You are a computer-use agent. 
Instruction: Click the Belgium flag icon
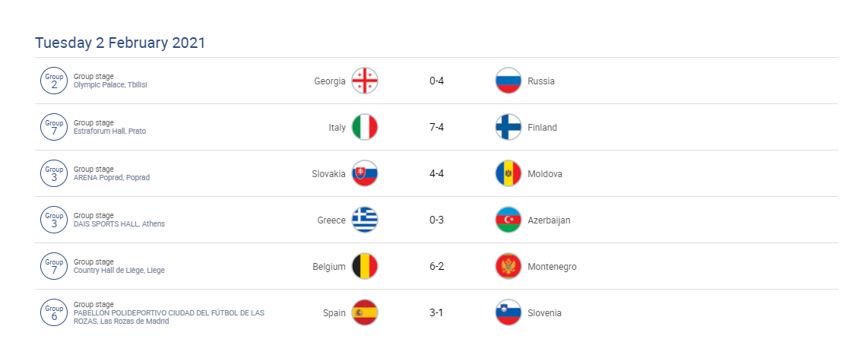tap(365, 266)
